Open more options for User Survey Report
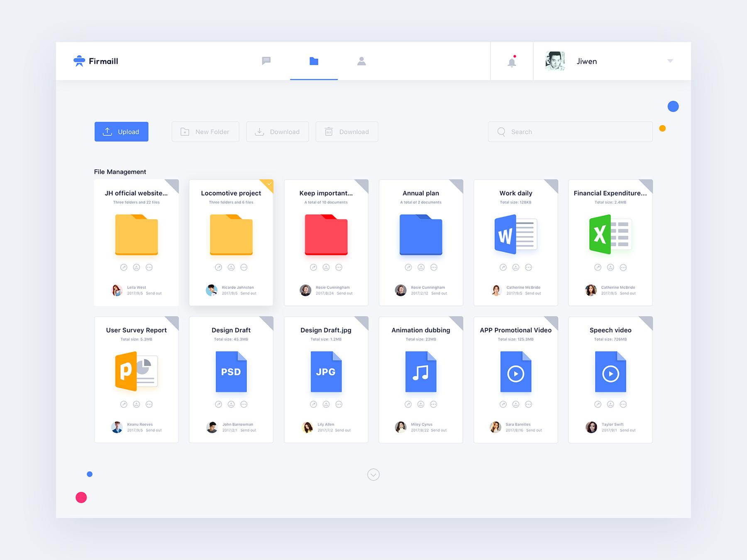The width and height of the screenshot is (747, 560). 149,404
